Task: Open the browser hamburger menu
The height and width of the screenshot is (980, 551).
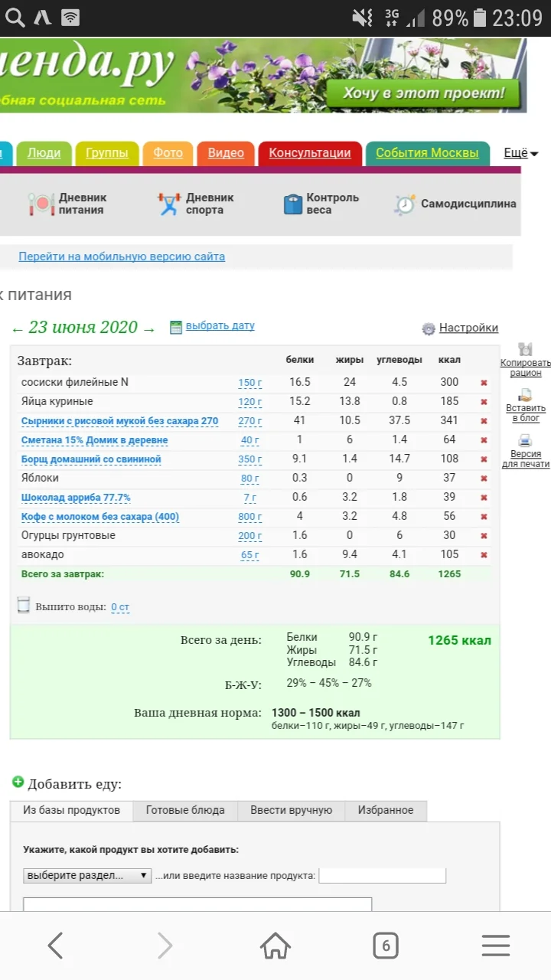Action: [496, 946]
